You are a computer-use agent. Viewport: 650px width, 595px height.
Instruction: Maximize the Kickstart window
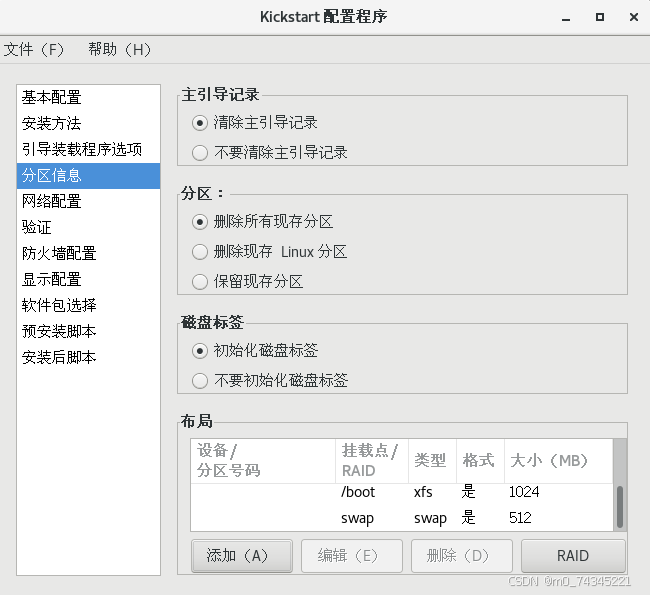[x=600, y=17]
